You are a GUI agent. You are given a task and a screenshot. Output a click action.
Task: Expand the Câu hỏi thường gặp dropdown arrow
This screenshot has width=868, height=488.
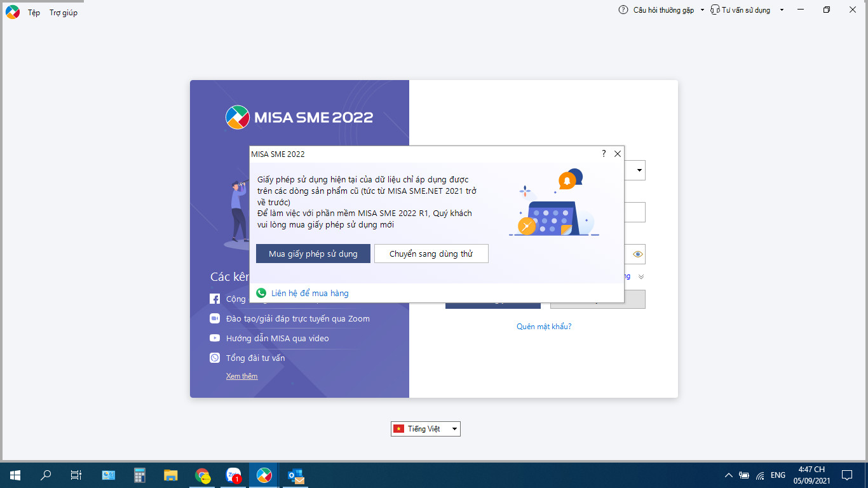coord(702,10)
